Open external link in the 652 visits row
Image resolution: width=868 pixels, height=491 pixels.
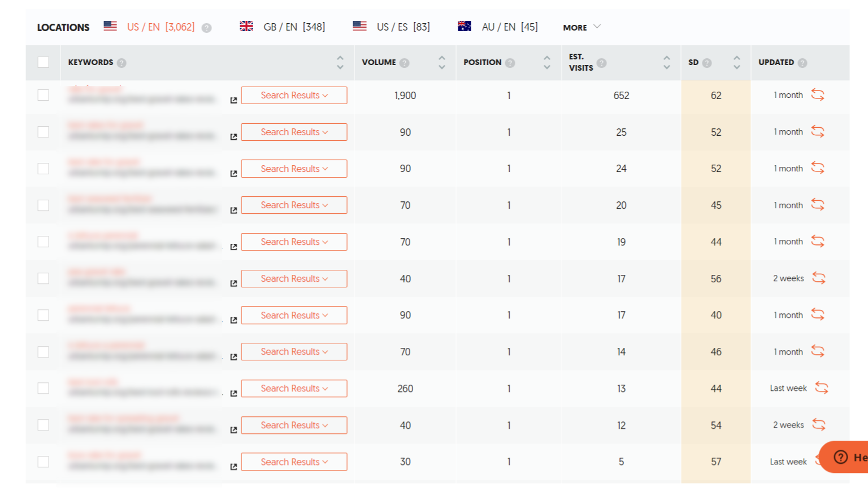point(233,100)
